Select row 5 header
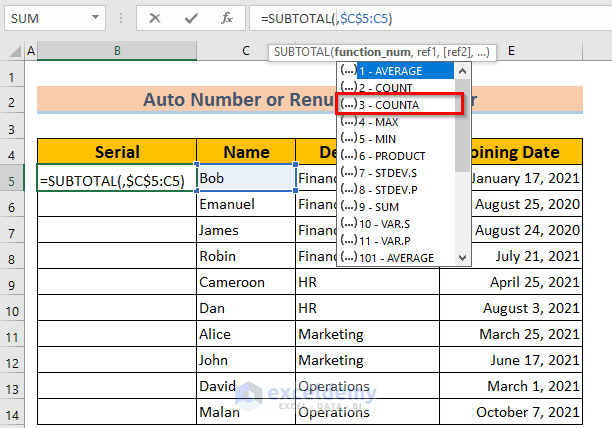Viewport: 612px width, 428px height. point(12,180)
